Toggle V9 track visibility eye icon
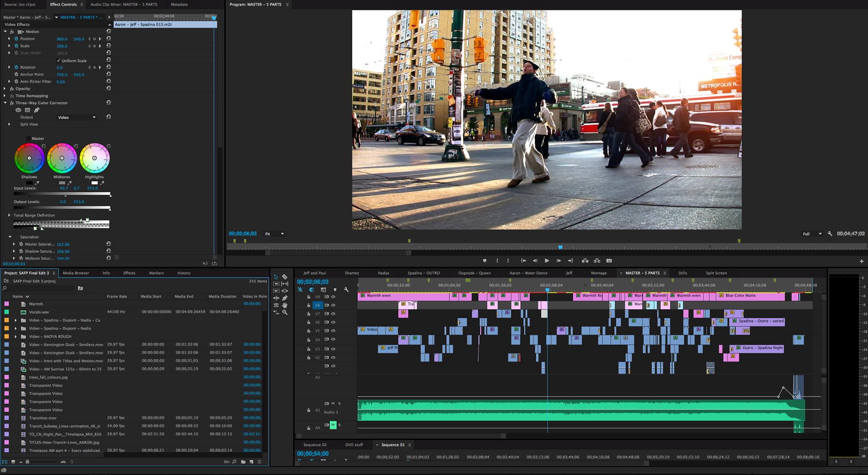The width and height of the screenshot is (868, 475). click(333, 296)
